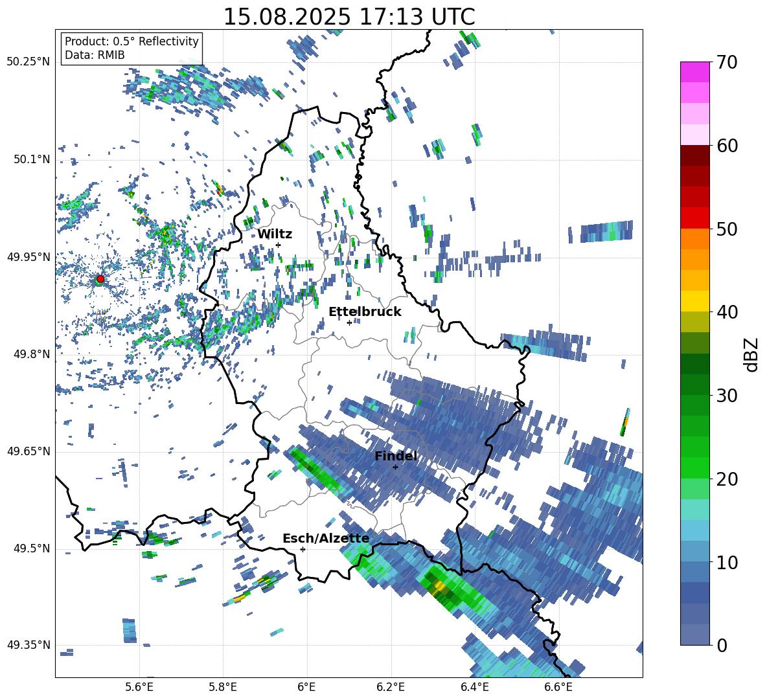Click the red 50 dBZ colorbar segment

(x=695, y=218)
